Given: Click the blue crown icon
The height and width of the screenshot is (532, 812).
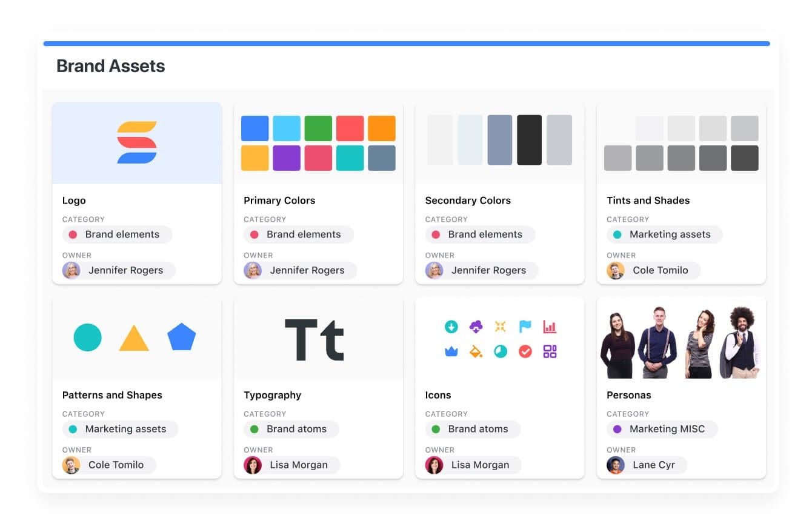Looking at the screenshot, I should (451, 351).
